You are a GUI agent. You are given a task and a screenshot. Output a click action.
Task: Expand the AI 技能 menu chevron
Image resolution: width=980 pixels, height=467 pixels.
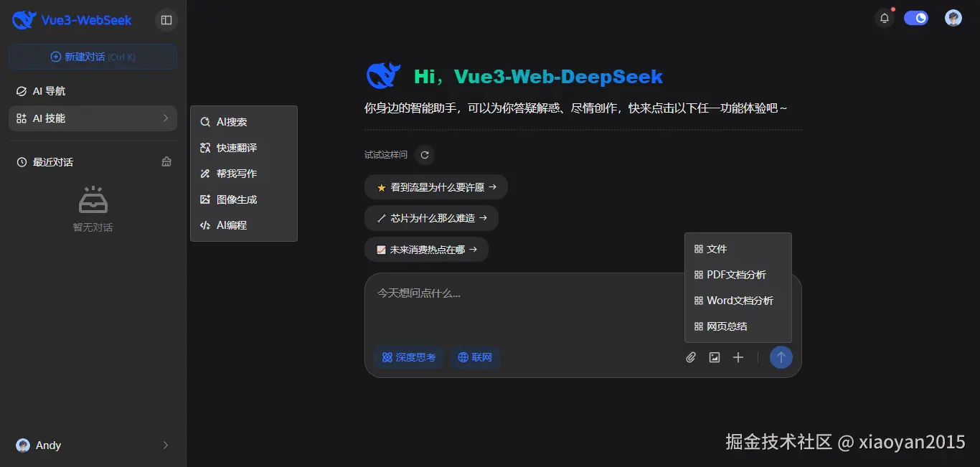tap(166, 118)
